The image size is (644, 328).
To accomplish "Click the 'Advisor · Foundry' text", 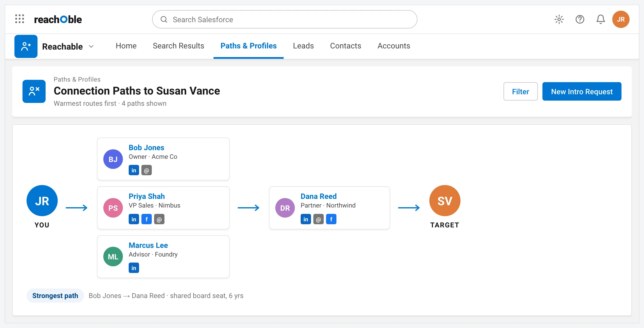I will pos(153,254).
